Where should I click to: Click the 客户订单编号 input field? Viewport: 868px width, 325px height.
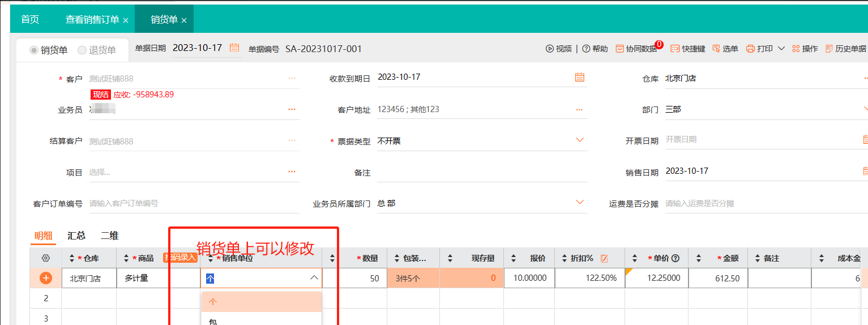[193, 203]
